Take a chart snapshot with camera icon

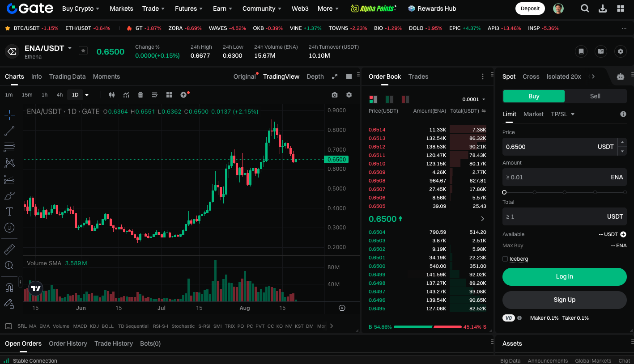(x=335, y=95)
